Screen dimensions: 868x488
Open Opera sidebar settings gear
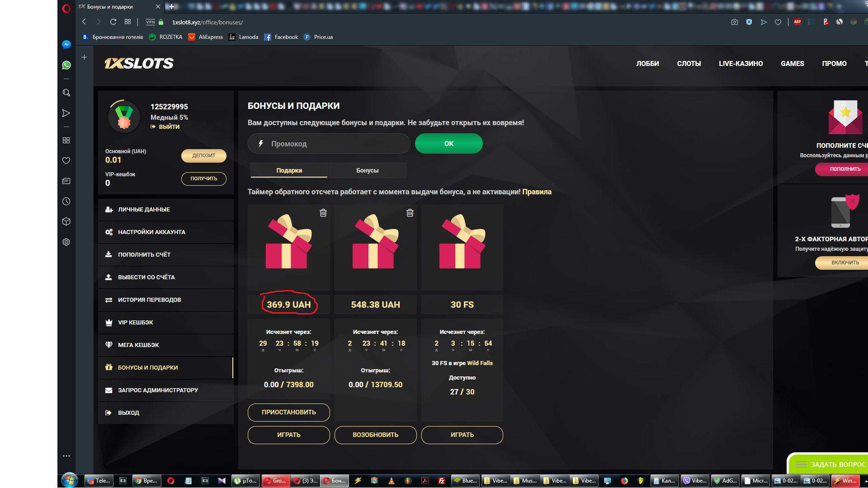pos(66,242)
